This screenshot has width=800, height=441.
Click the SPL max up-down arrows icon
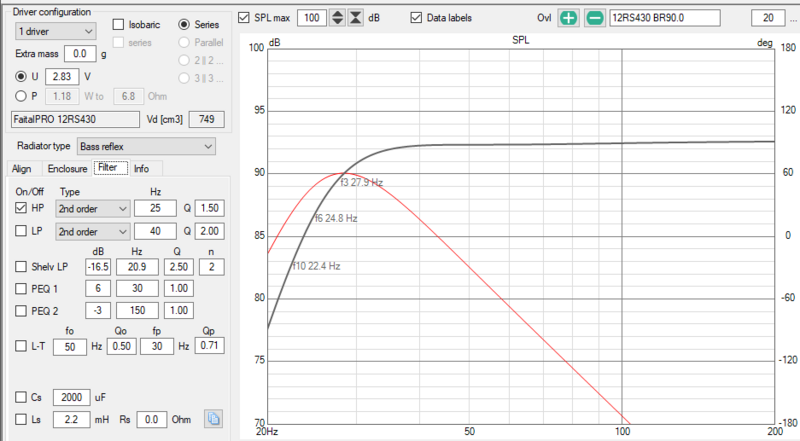coord(338,18)
